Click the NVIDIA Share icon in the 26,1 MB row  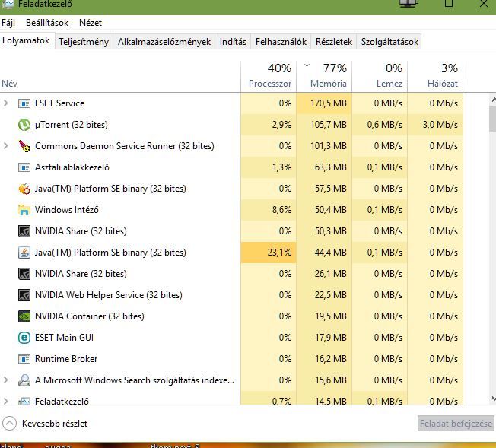[24, 274]
